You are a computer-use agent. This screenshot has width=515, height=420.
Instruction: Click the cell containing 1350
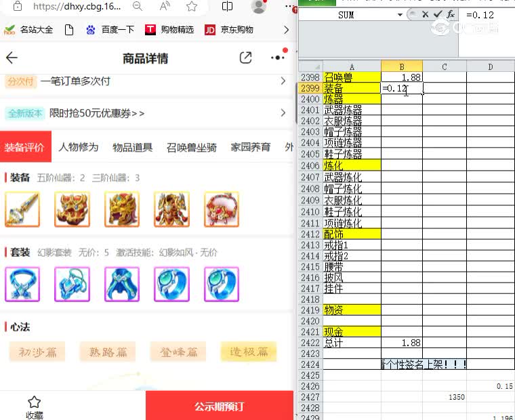tap(445, 397)
